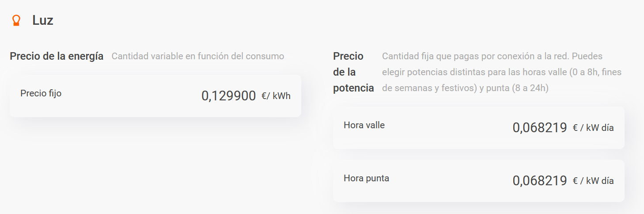Select the Hora valle label
The image size is (644, 214).
point(364,125)
